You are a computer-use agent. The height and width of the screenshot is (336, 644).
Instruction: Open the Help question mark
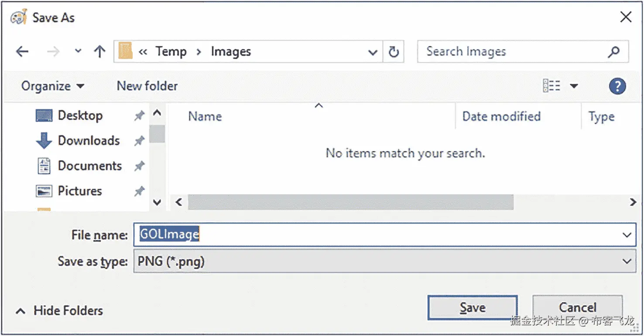(617, 85)
